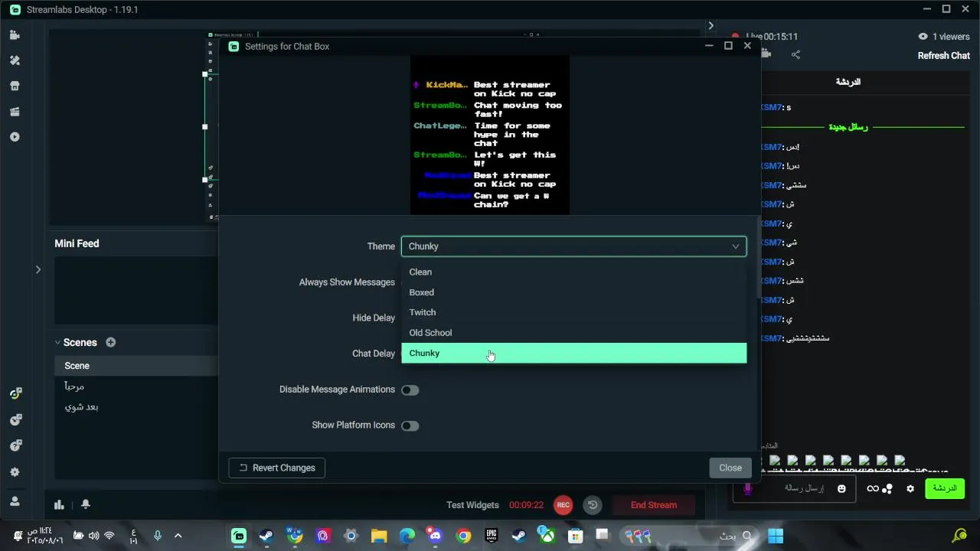The image size is (980, 551).
Task: Click the chat box preview thumbnail
Action: 490,135
